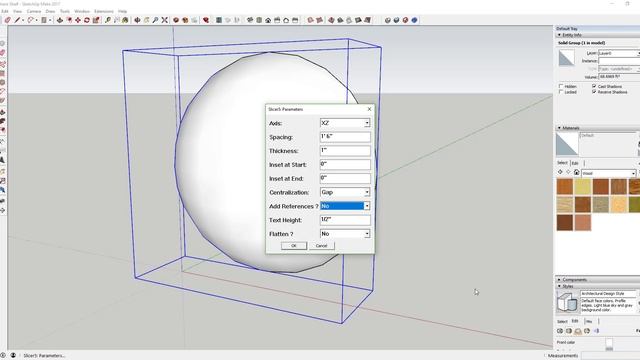The image size is (640, 360).
Task: Select the Move tool with red arrows
Action: coord(78,20)
